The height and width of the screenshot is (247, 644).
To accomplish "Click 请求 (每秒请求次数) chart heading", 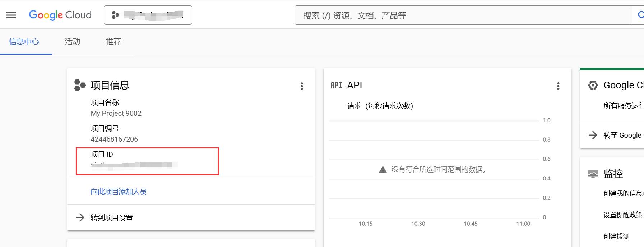I will coord(380,106).
